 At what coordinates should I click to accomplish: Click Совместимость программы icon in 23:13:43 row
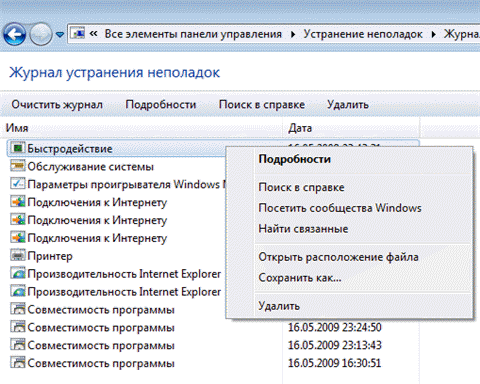(x=18, y=345)
